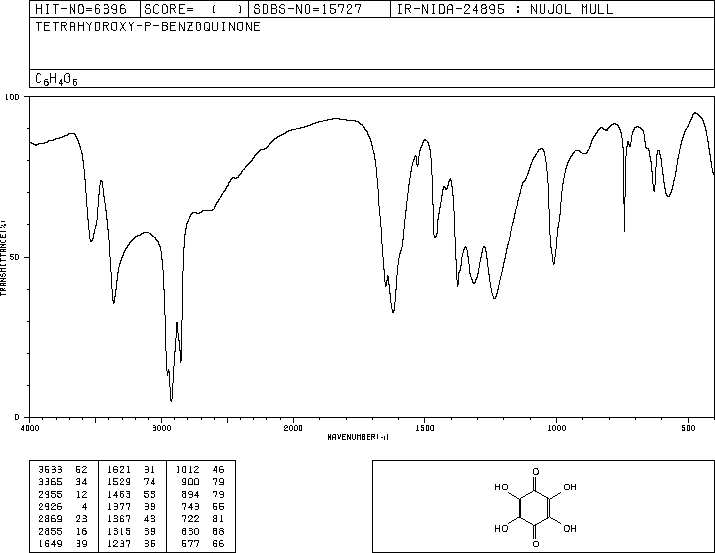Click peak table row 1012 46
The height and width of the screenshot is (553, 715).
200,470
